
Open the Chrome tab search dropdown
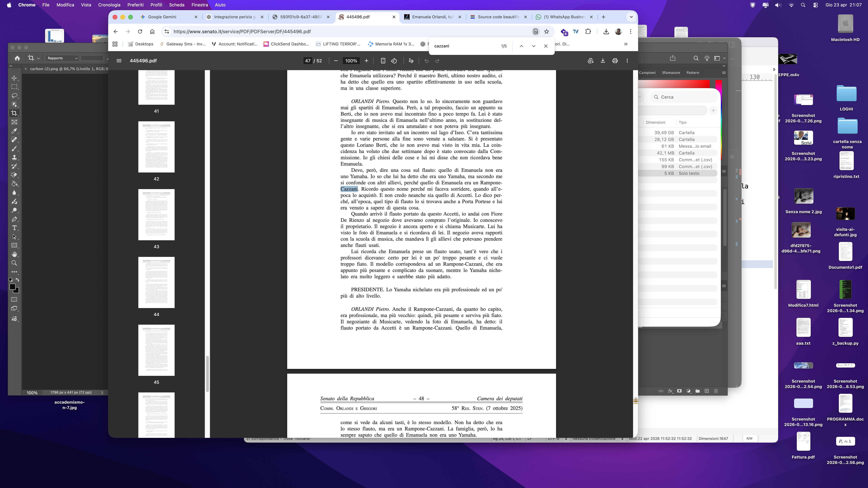click(x=631, y=17)
